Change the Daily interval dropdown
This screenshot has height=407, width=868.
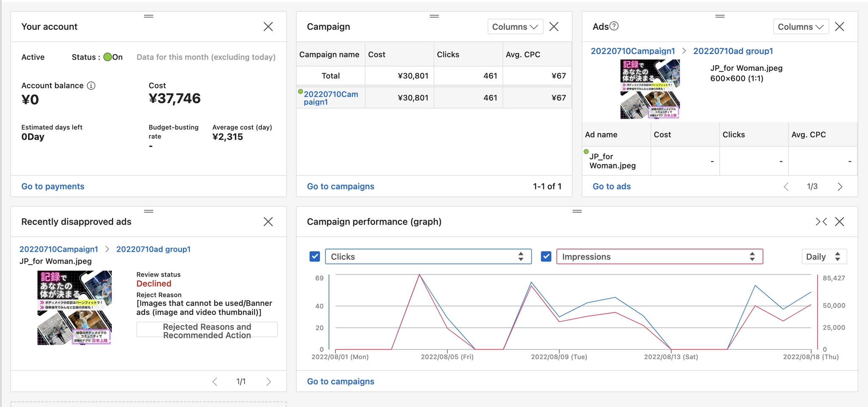pos(823,257)
